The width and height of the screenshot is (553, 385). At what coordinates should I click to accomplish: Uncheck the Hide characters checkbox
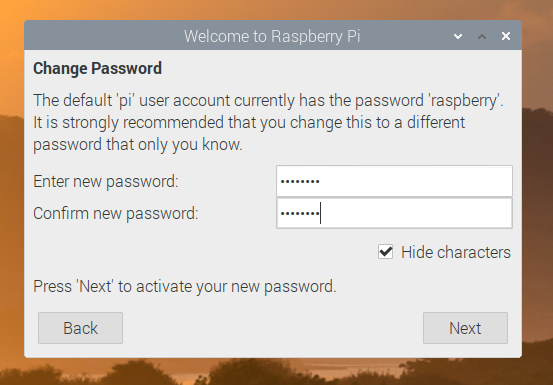click(x=385, y=252)
